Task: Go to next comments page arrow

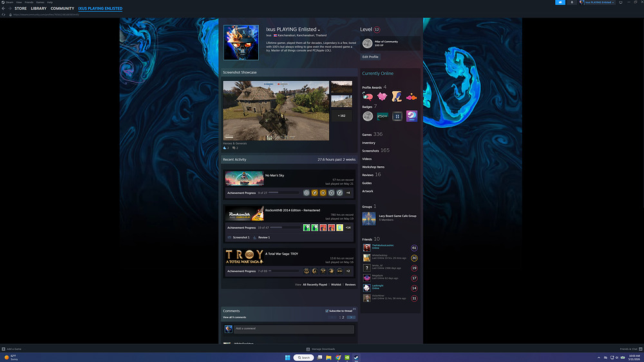Action: click(x=351, y=317)
